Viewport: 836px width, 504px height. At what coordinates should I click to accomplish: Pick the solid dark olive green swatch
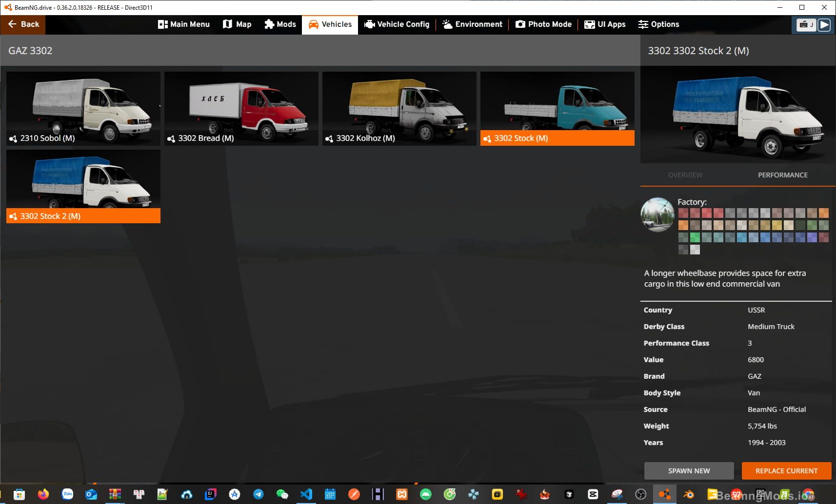800,225
